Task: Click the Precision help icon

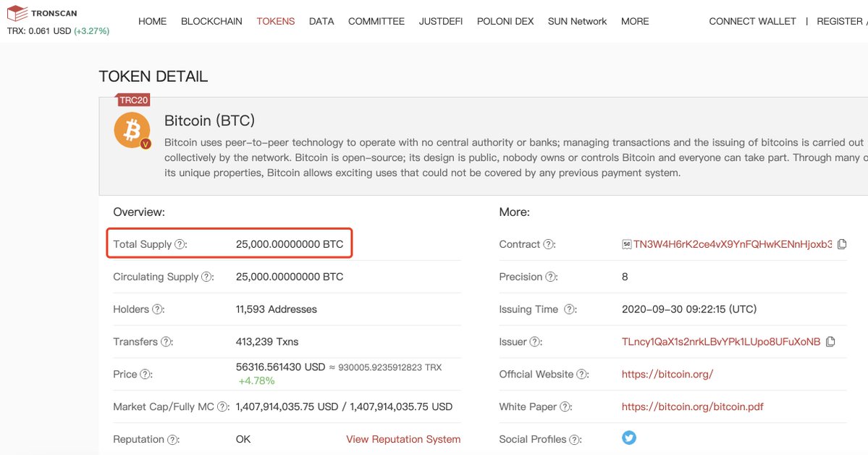Action: tap(551, 277)
